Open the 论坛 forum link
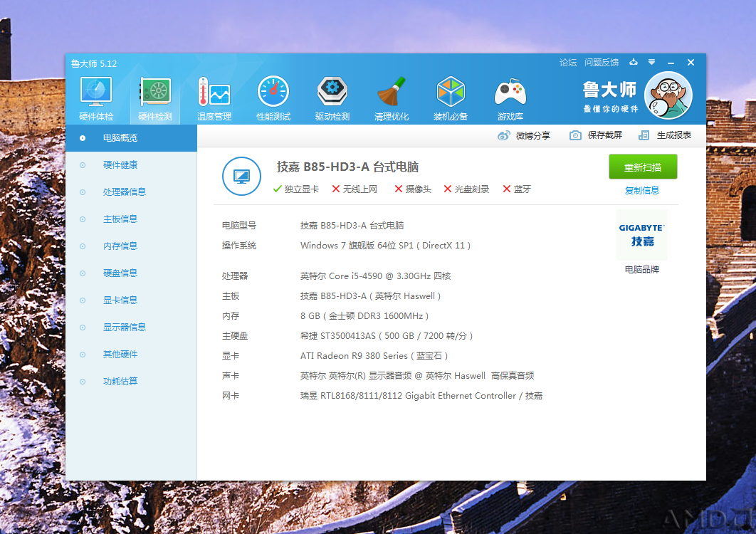This screenshot has height=534, width=756. point(568,62)
